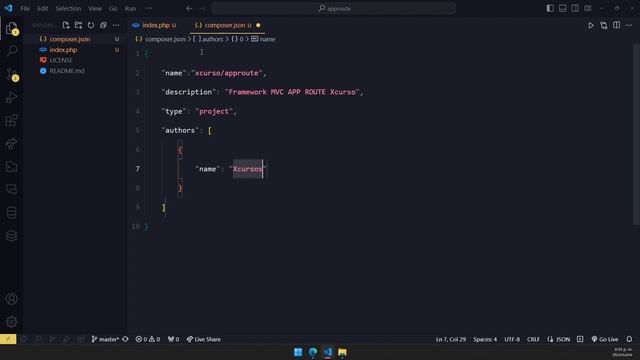This screenshot has height=360, width=640.
Task: Click the name breadcrumb
Action: pyautogui.click(x=263, y=39)
